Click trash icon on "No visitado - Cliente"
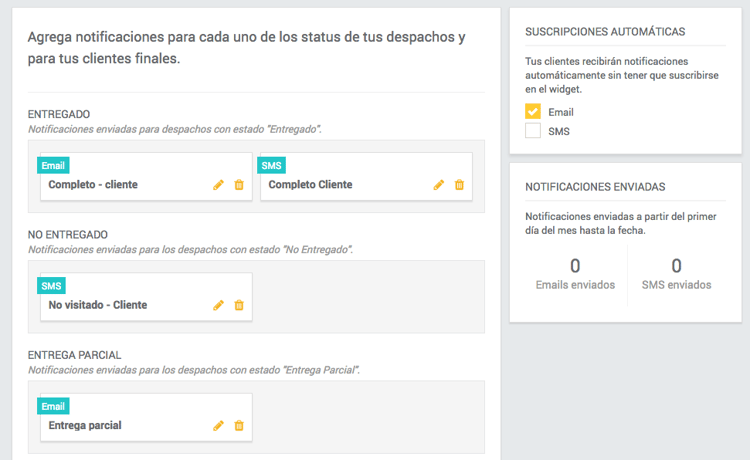 (x=238, y=305)
